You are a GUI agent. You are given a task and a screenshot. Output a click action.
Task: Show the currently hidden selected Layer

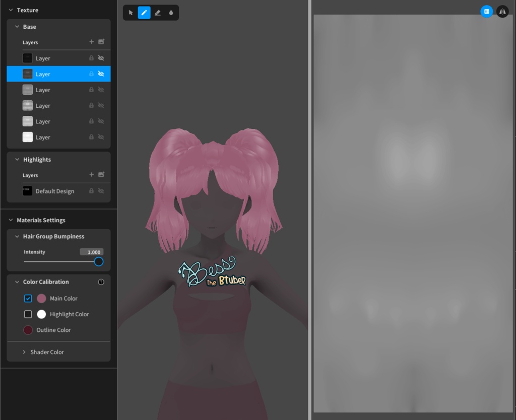click(x=101, y=74)
